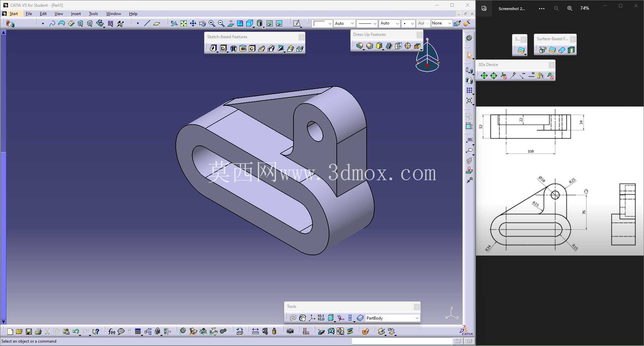Toggle the Create Datum icon in Tools
Image resolution: width=644 pixels, height=346 pixels.
click(340, 318)
